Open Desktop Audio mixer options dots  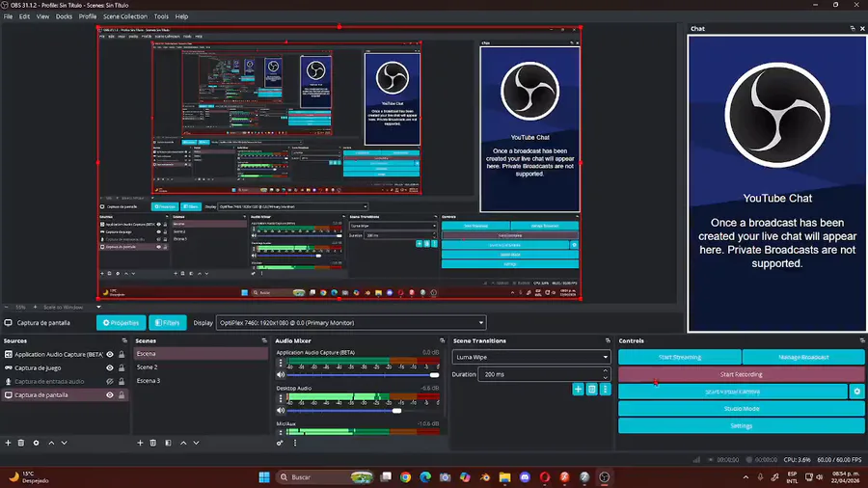[281, 399]
